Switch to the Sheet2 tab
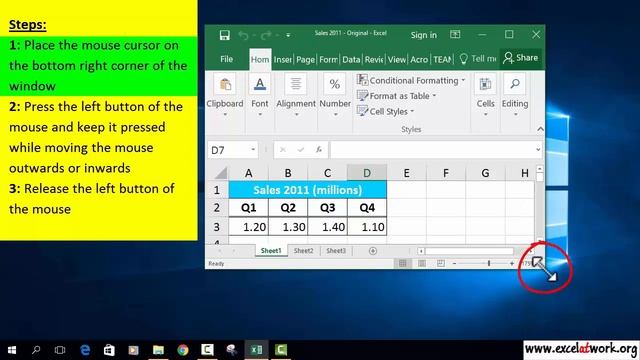The image size is (640, 360). pyautogui.click(x=304, y=251)
